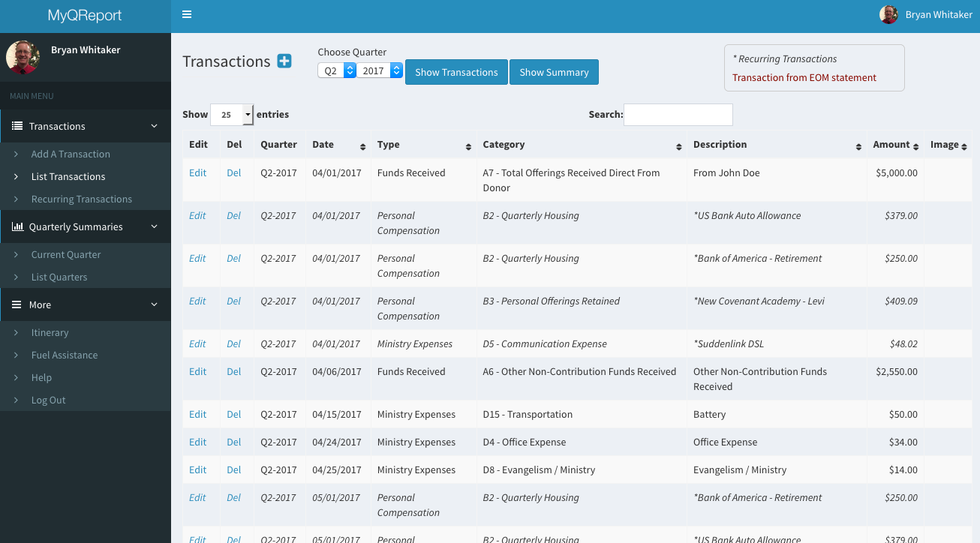The height and width of the screenshot is (543, 980).
Task: Click the Quarter column header
Action: click(279, 144)
